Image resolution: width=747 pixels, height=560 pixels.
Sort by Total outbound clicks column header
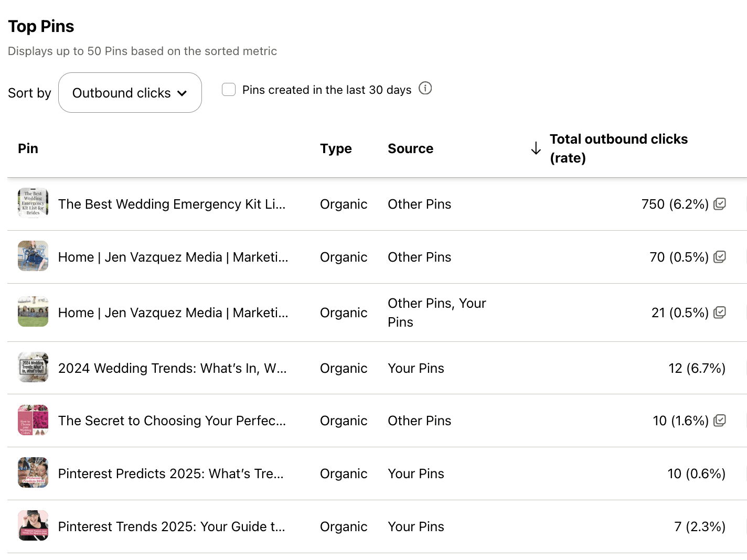(619, 148)
